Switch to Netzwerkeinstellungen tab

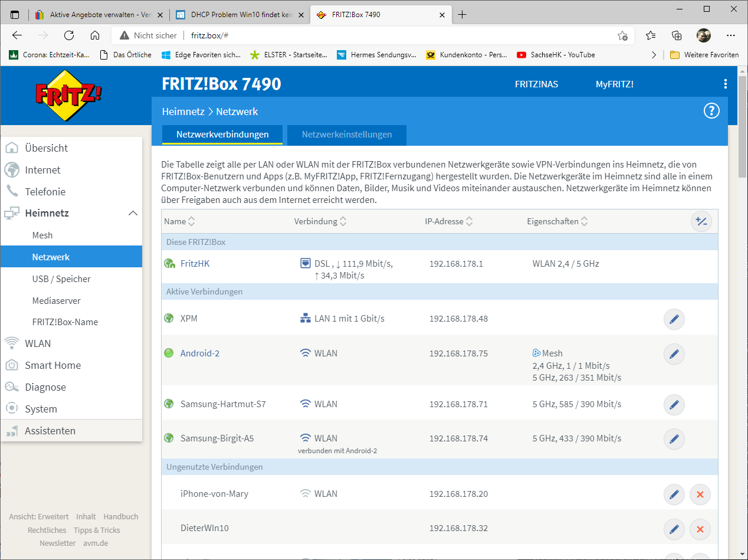tap(347, 135)
